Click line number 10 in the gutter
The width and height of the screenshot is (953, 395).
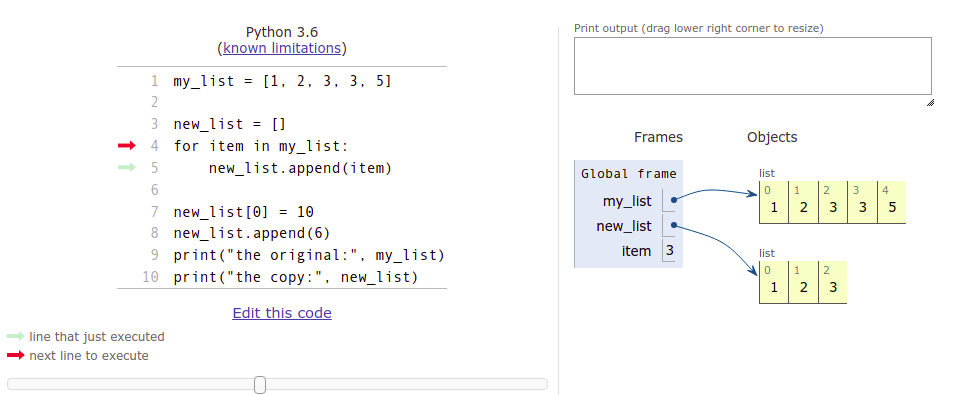click(x=150, y=278)
